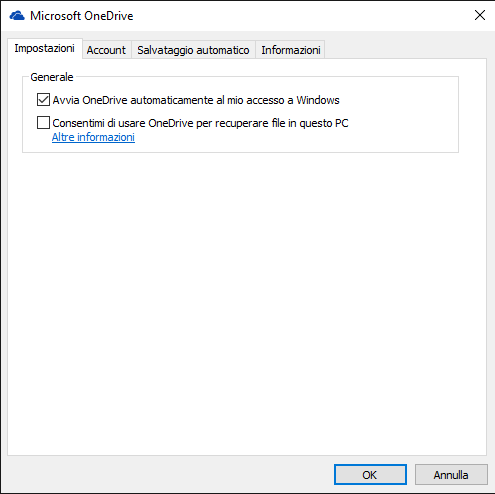Open the Altre informazioni link
This screenshot has height=494, width=495.
click(93, 137)
